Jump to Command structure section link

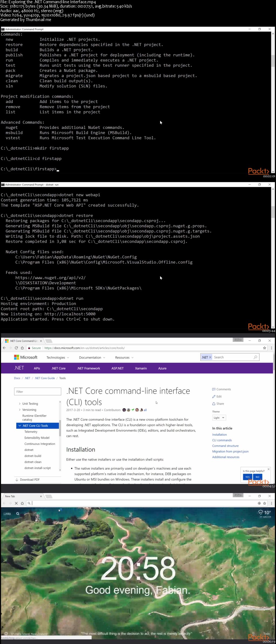tap(225, 446)
